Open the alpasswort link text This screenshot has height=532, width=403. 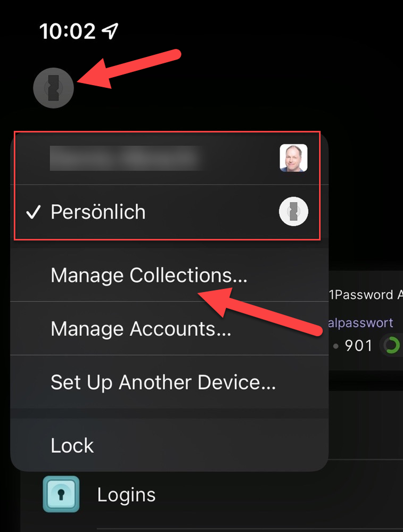[361, 323]
